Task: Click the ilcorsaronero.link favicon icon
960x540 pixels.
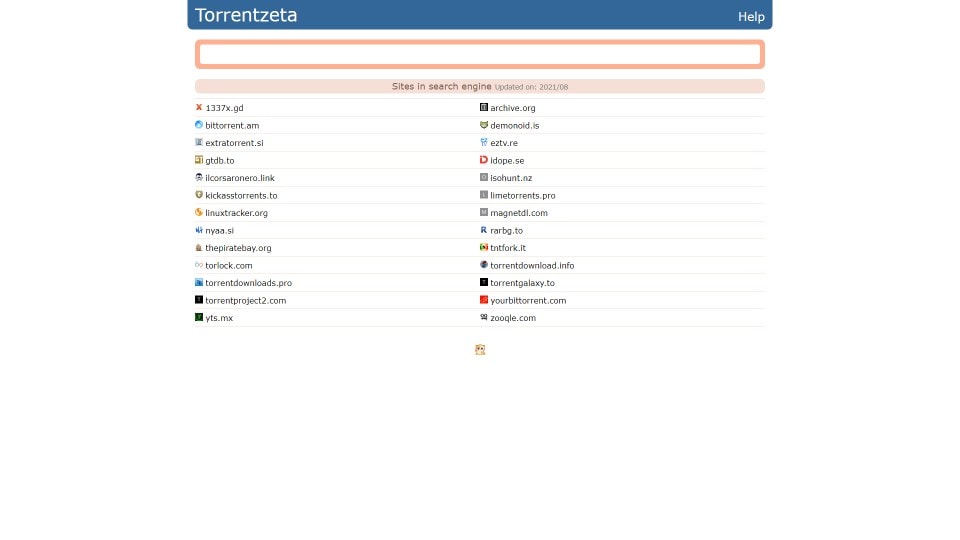Action: (x=198, y=178)
